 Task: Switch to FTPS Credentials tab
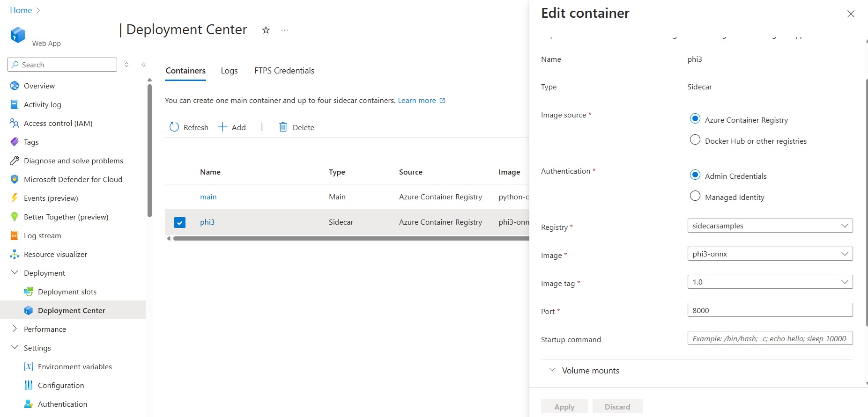(x=284, y=71)
